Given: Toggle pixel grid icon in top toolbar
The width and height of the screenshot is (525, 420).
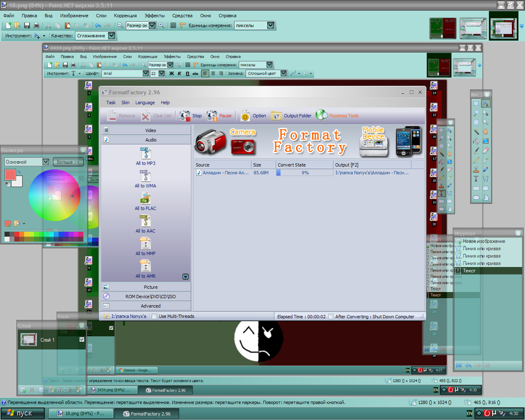Looking at the screenshot, I should pos(173,25).
